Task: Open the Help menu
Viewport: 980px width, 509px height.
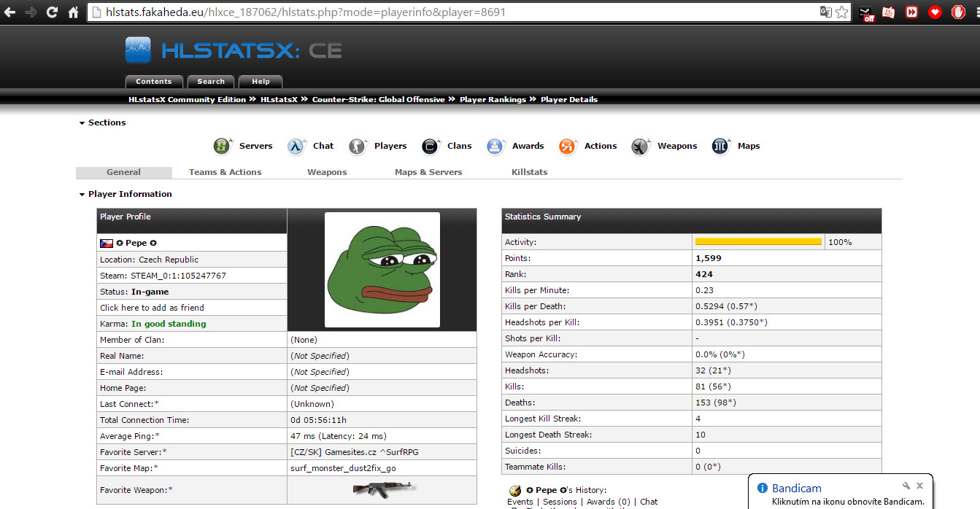Action: (x=261, y=82)
